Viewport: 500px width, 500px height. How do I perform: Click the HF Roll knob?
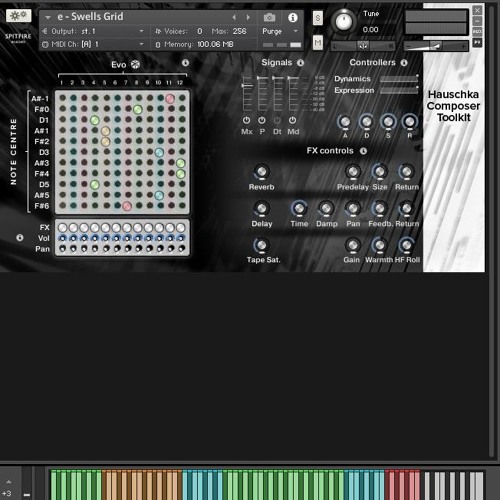407,245
